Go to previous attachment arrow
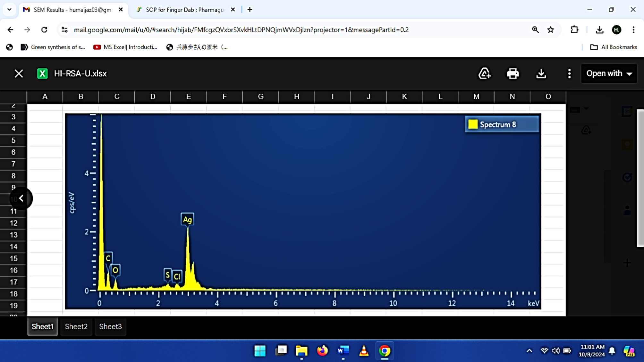This screenshot has height=362, width=644. (x=21, y=198)
